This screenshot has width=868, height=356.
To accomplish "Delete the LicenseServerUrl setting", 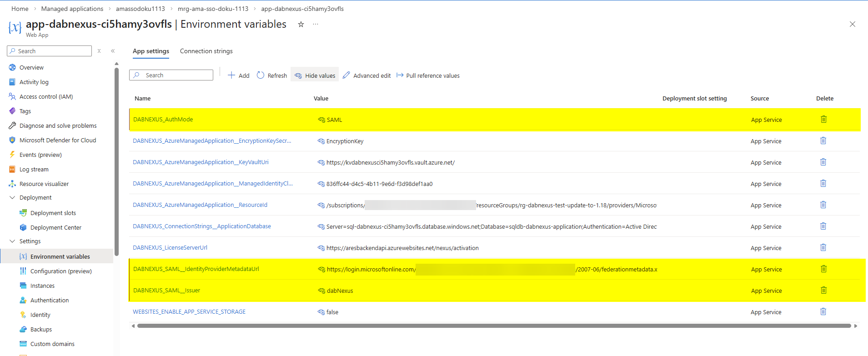I will coord(823,247).
